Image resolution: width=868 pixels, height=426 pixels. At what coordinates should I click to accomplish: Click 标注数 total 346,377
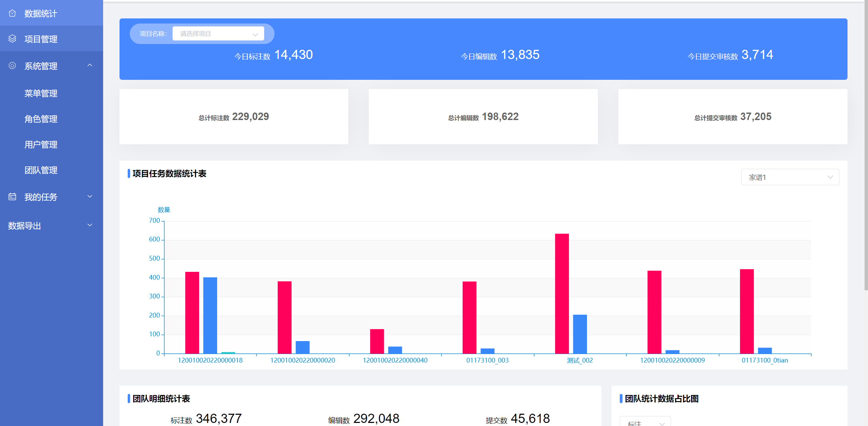tap(219, 418)
